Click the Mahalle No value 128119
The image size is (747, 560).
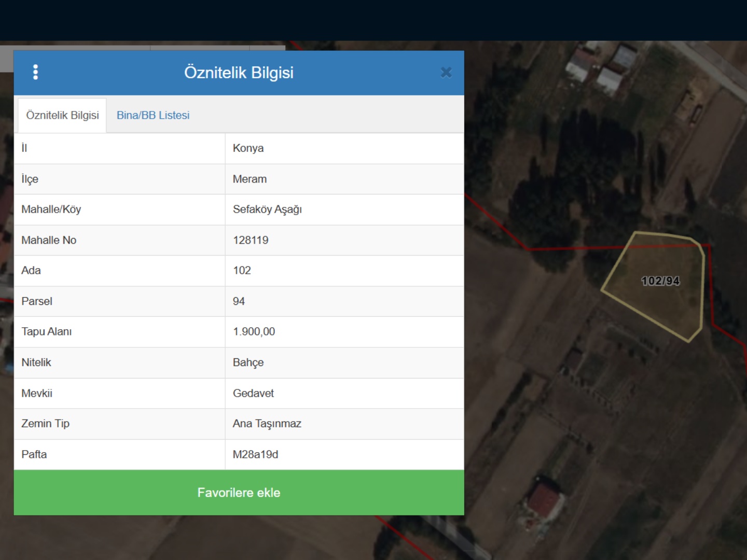(x=251, y=240)
